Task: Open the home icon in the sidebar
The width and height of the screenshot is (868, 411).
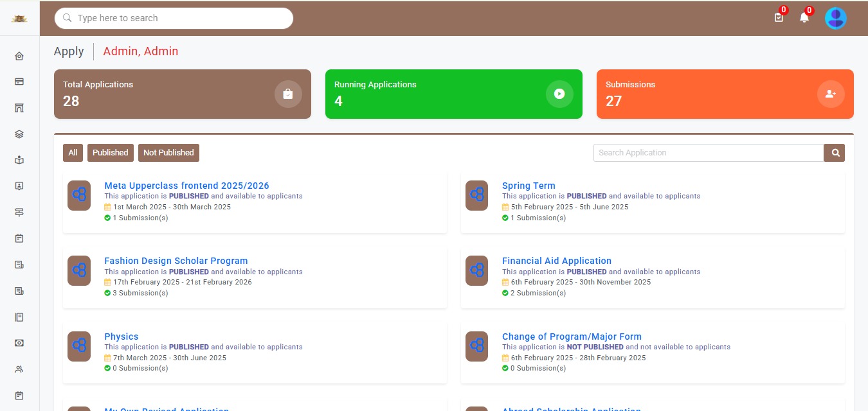Action: tap(19, 56)
